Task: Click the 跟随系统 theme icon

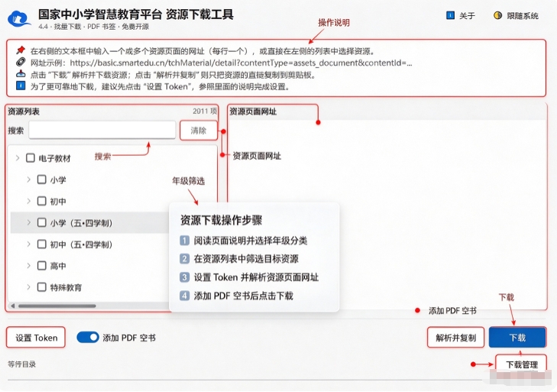Action: coord(497,15)
